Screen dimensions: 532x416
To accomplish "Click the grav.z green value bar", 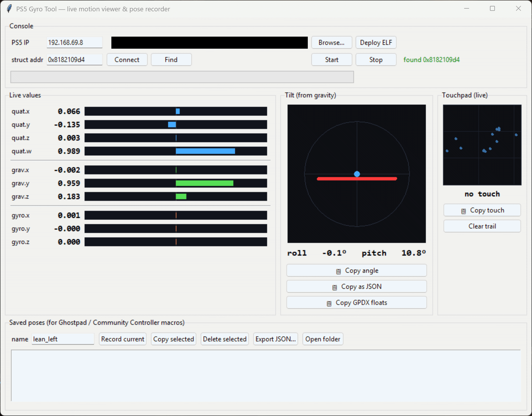I will 181,196.
